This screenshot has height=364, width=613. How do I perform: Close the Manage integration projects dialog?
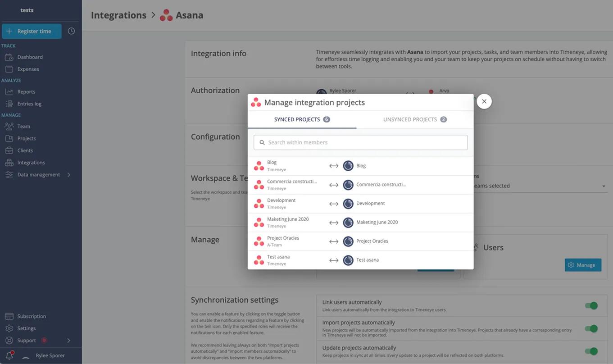tap(484, 101)
